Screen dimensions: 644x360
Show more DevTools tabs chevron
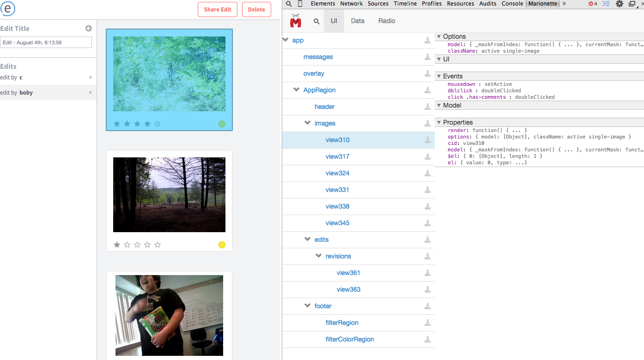(x=564, y=4)
